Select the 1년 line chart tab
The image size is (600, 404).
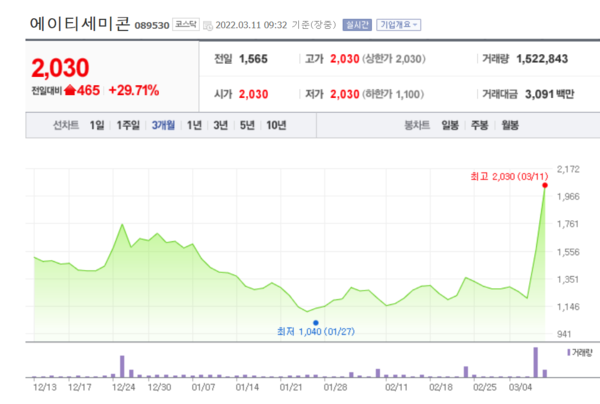[194, 125]
